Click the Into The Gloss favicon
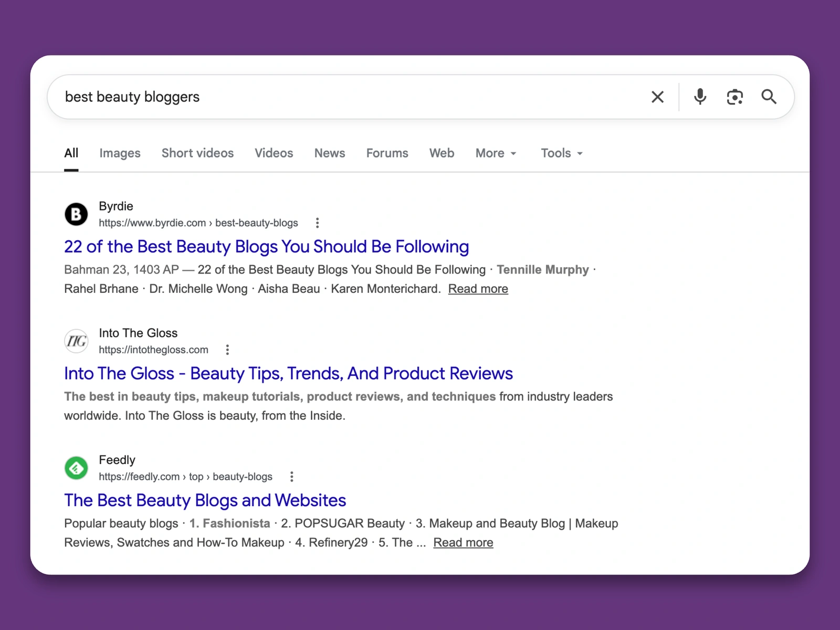This screenshot has width=840, height=630. (x=76, y=341)
